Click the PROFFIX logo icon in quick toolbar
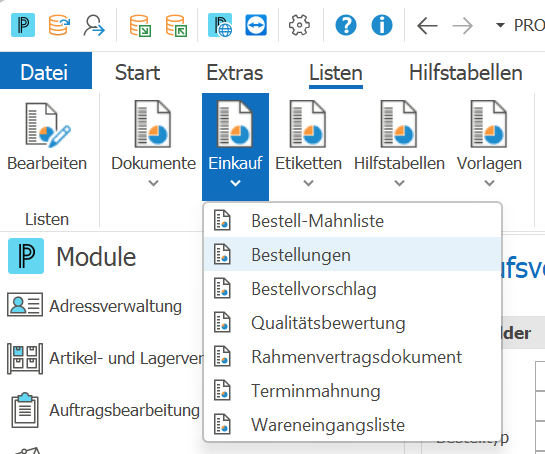The image size is (545, 454). click(x=23, y=25)
